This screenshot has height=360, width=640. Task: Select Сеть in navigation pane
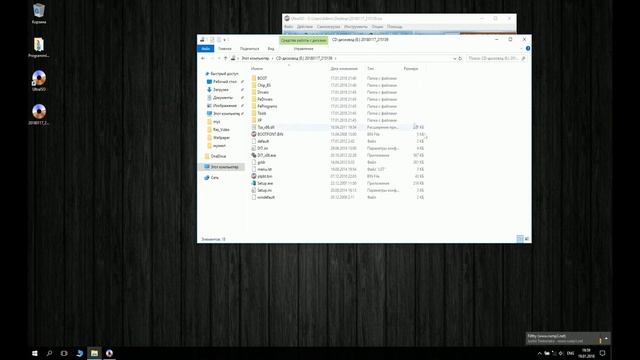click(x=215, y=178)
